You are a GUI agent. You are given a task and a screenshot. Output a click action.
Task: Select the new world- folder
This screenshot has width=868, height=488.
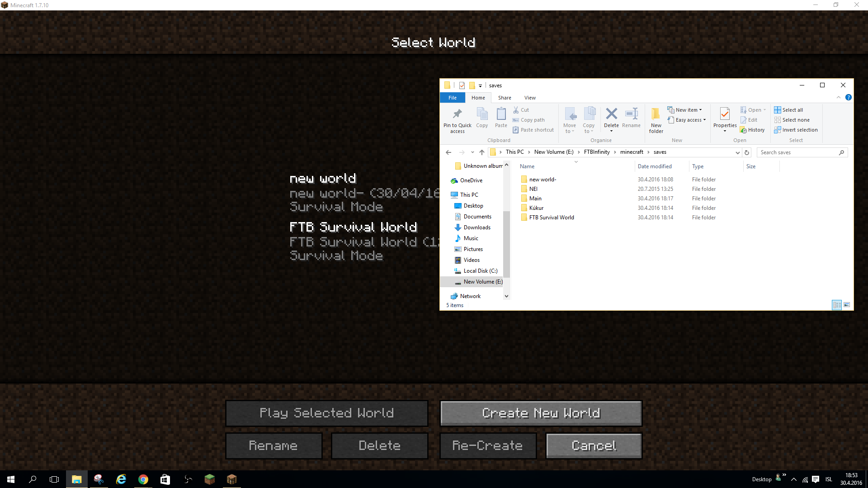click(x=542, y=180)
